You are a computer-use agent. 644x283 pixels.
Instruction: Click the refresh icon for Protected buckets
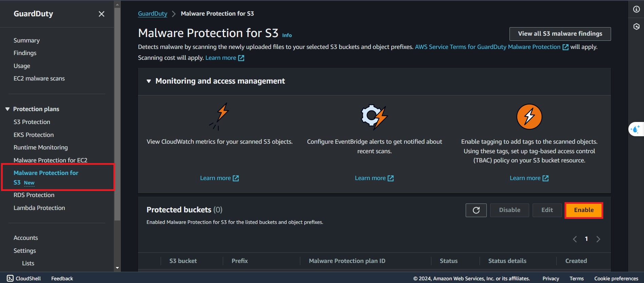(476, 210)
